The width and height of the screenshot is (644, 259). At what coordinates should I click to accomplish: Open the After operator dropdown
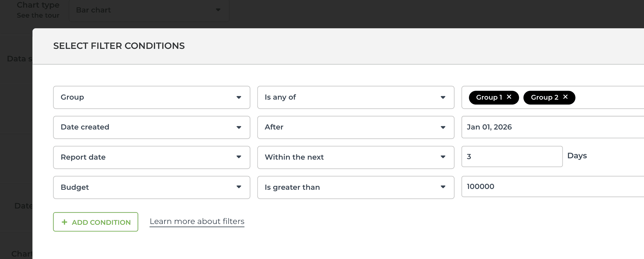pos(356,127)
